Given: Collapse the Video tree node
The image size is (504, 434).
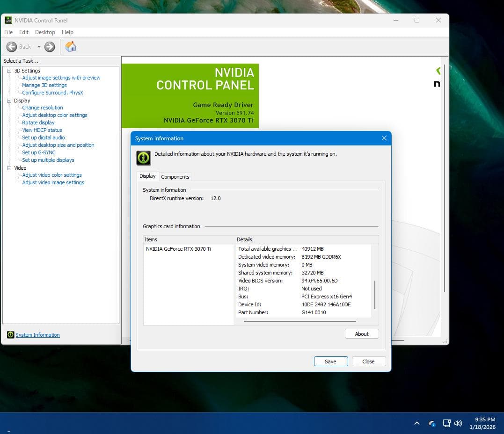Looking at the screenshot, I should 9,168.
